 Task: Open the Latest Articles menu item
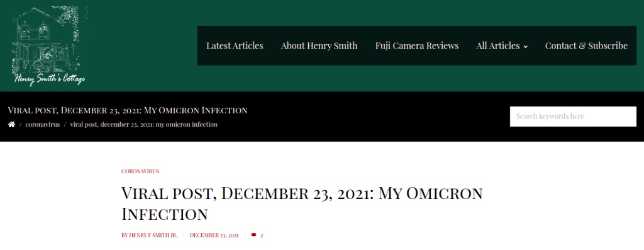[x=235, y=45]
